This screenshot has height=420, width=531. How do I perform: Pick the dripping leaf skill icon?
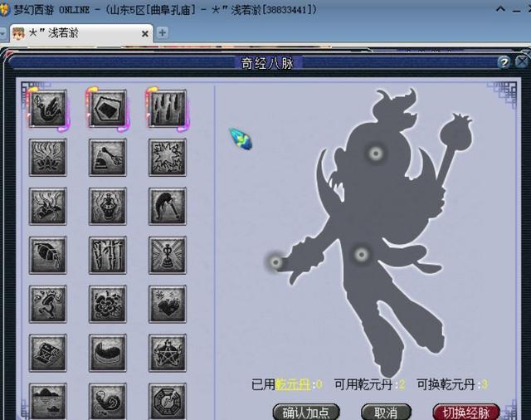pos(48,255)
